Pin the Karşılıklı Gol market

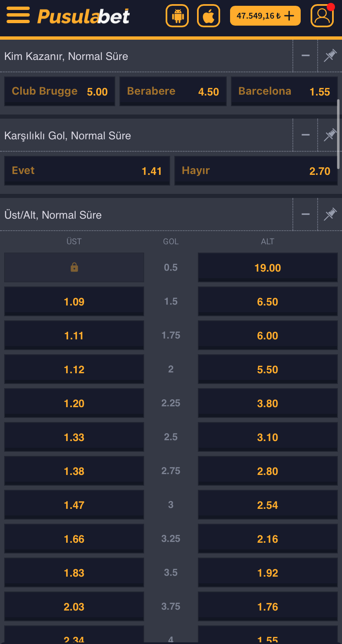pos(330,135)
